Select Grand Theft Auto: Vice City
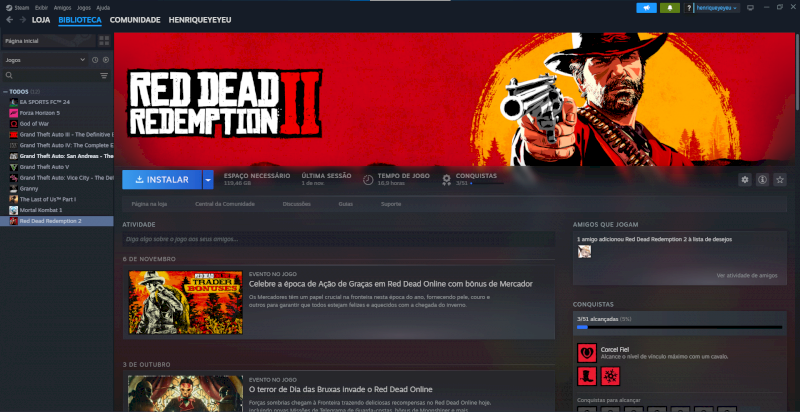Viewport: 800px width, 412px height. 57,178
